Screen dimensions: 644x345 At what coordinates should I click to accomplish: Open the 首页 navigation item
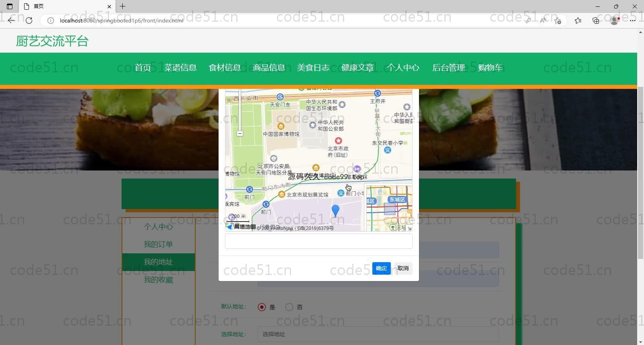point(143,68)
